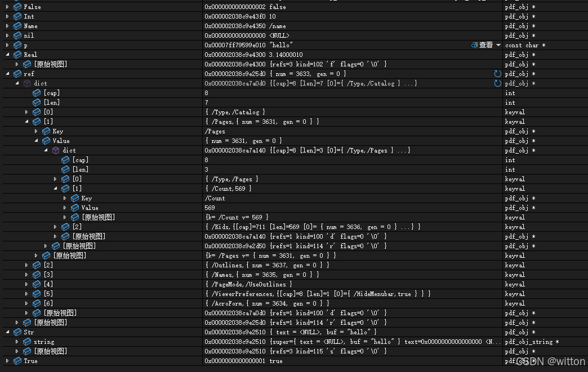Collapse the Real variable node
The image size is (588, 372).
(x=7, y=55)
